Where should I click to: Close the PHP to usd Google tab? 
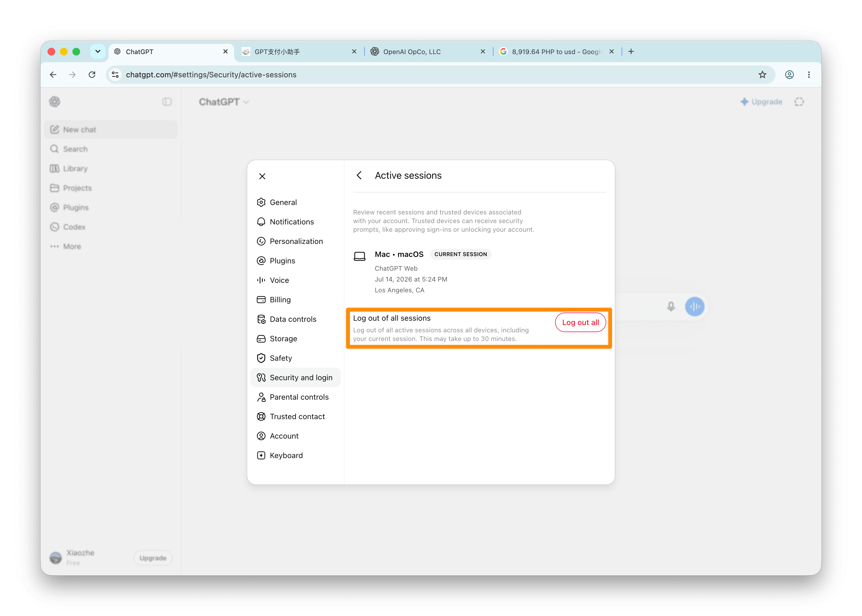click(612, 52)
